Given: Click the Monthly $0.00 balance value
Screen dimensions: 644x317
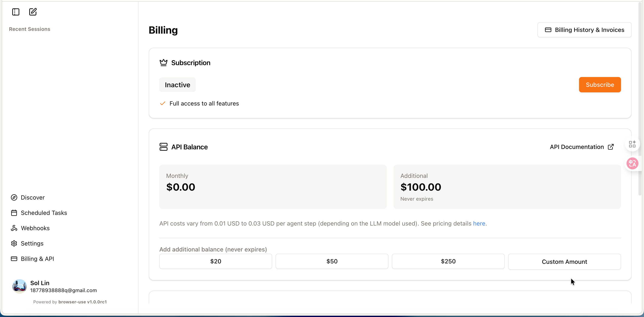Looking at the screenshot, I should pyautogui.click(x=181, y=187).
